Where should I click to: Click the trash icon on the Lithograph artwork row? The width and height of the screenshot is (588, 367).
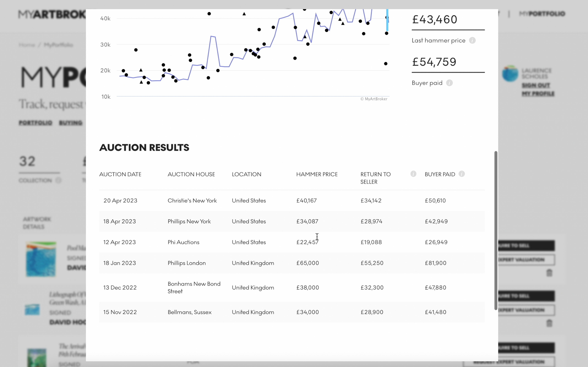click(549, 323)
